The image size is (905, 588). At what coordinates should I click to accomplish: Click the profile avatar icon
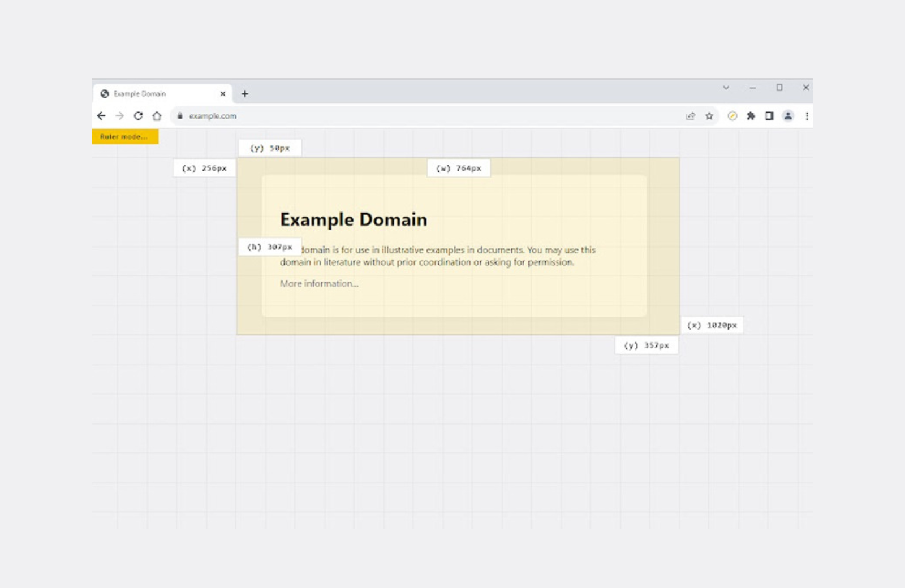point(788,116)
